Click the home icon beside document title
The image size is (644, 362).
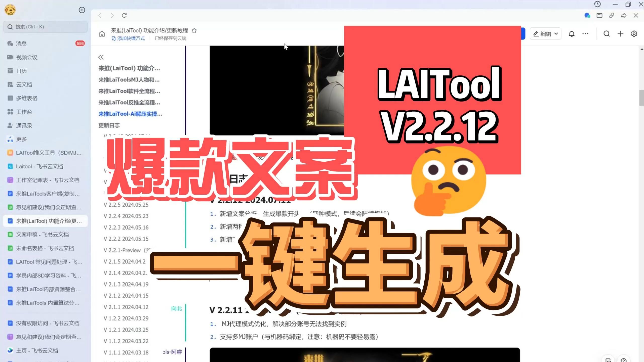pyautogui.click(x=102, y=34)
